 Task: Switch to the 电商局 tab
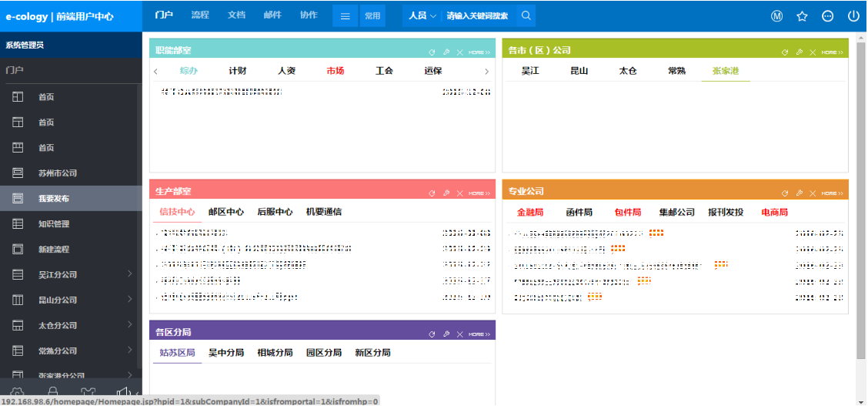(774, 212)
